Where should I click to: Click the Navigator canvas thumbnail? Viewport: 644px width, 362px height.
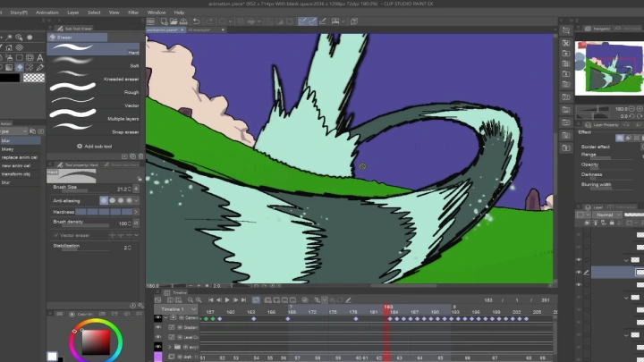(609, 68)
